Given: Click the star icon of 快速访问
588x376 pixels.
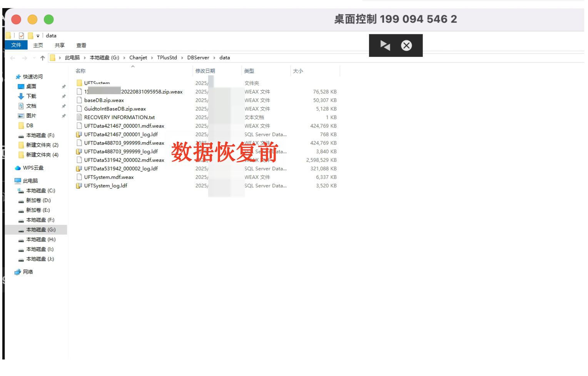Looking at the screenshot, I should point(18,77).
